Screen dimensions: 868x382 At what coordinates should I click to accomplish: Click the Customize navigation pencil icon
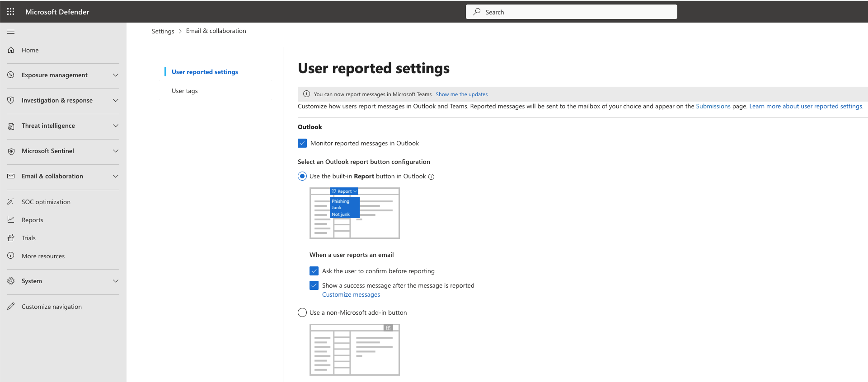11,306
